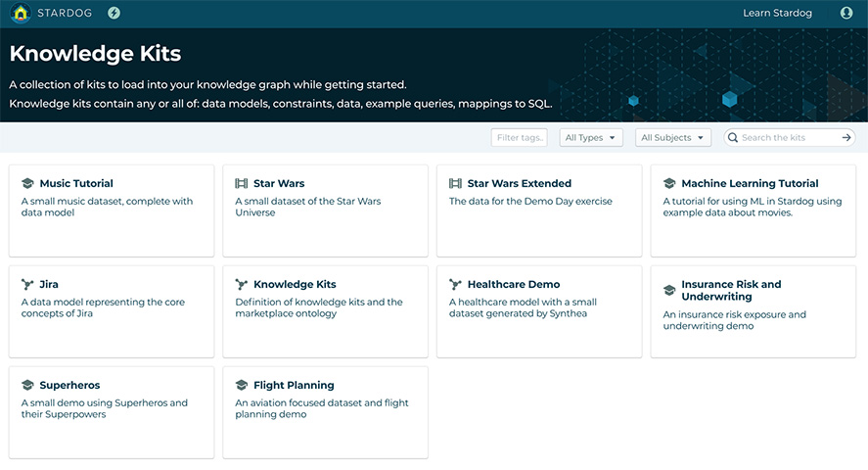Submit search with the arrow icon
Screen dimensions: 868x470
point(846,137)
